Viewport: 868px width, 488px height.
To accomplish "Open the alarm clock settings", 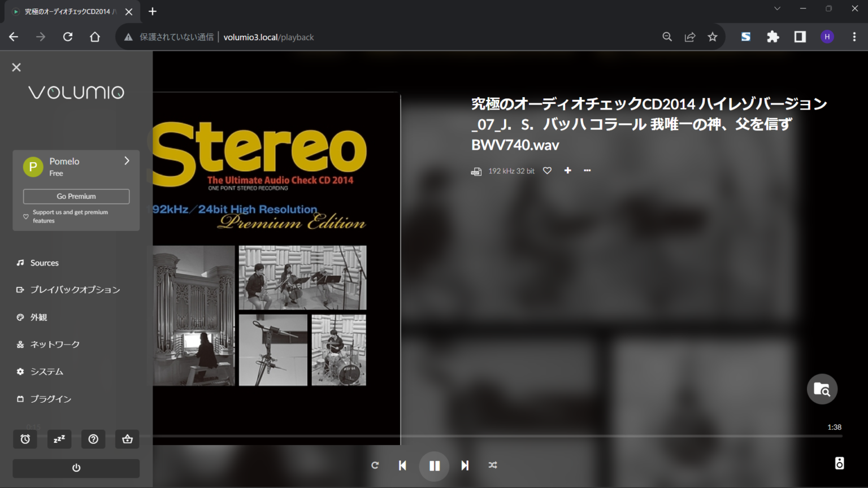I will point(25,439).
